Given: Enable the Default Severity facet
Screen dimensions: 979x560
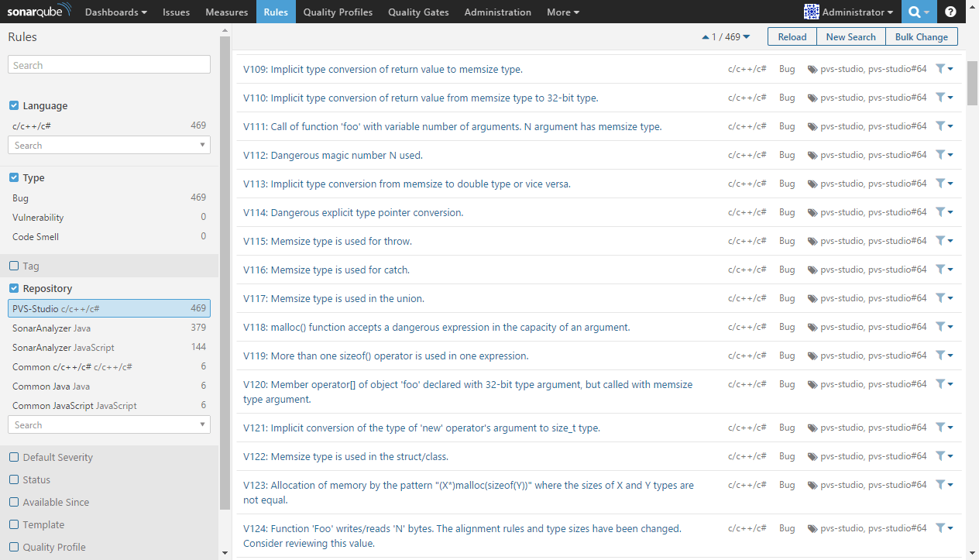Looking at the screenshot, I should coord(14,457).
